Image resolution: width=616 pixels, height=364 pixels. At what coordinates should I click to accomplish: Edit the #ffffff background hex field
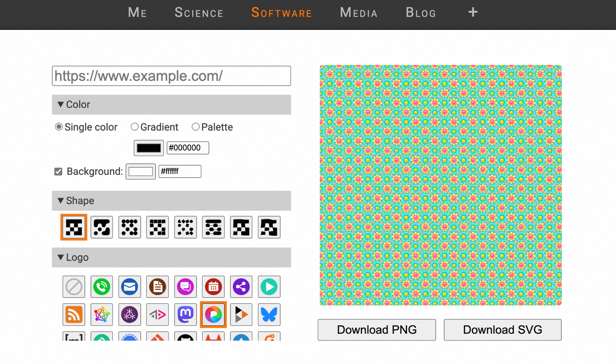coord(180,171)
